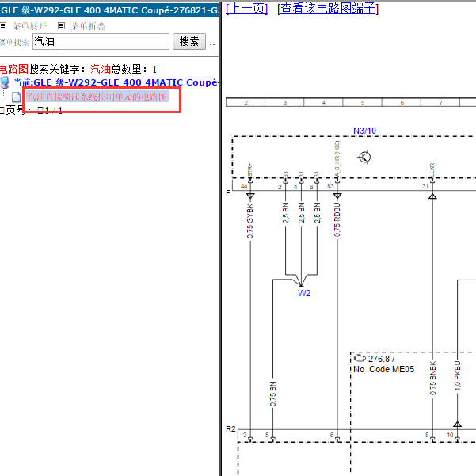Click the 0,75 GYBK wire label
The height and width of the screenshot is (476, 476).
pos(249,221)
